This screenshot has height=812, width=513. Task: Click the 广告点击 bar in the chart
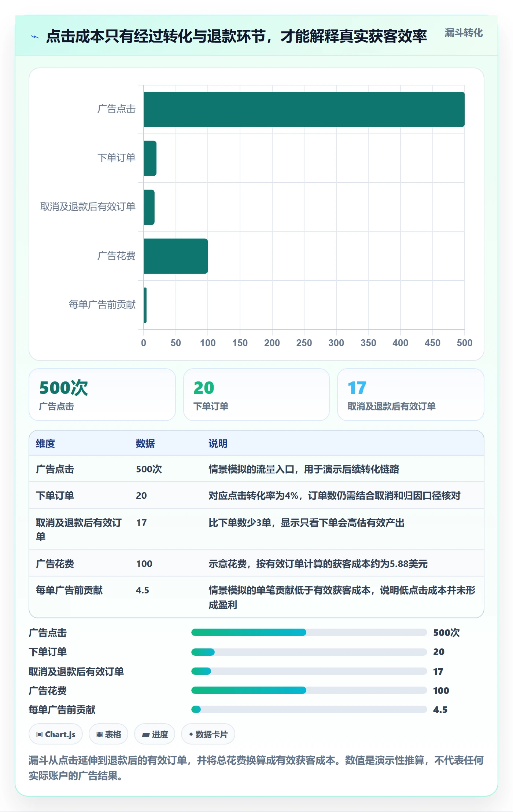304,109
